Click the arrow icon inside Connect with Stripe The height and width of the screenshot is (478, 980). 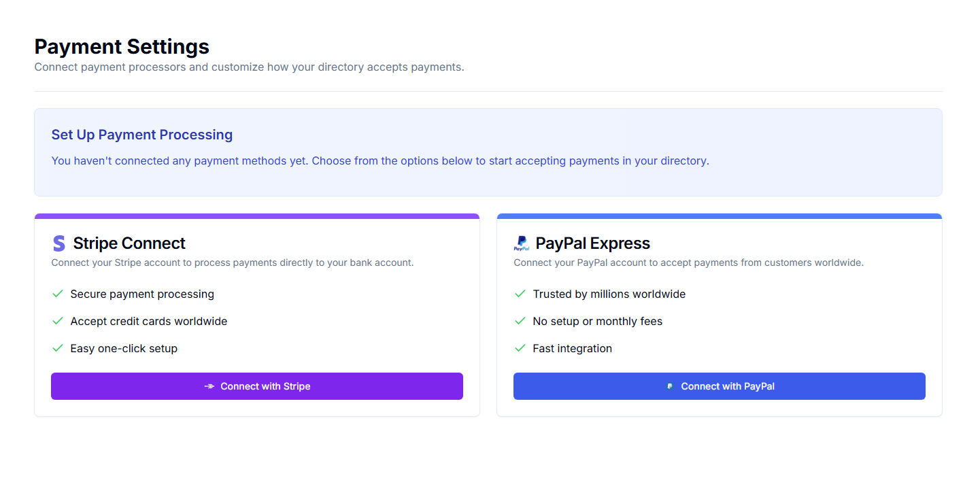pos(211,386)
